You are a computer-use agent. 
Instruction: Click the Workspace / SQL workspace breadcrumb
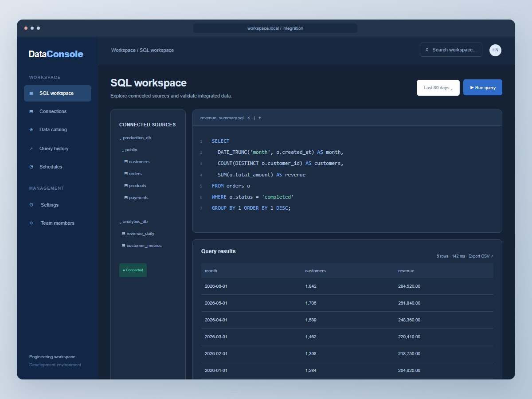coord(142,51)
